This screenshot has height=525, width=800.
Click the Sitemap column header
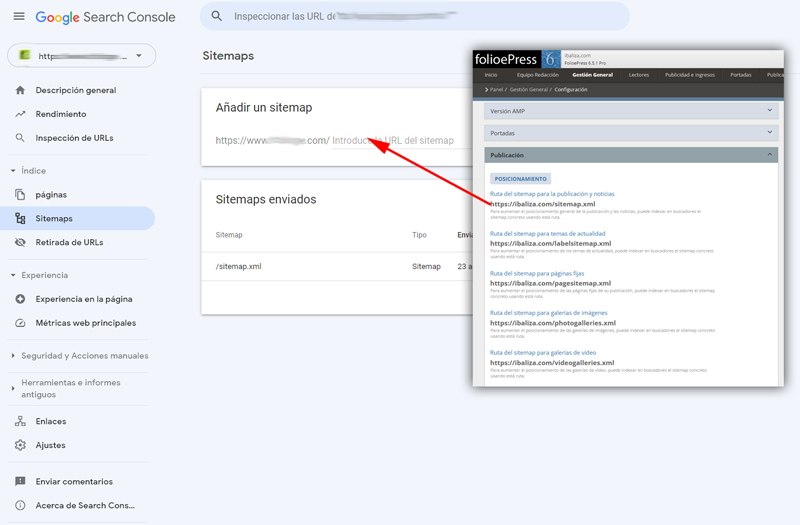pyautogui.click(x=229, y=235)
